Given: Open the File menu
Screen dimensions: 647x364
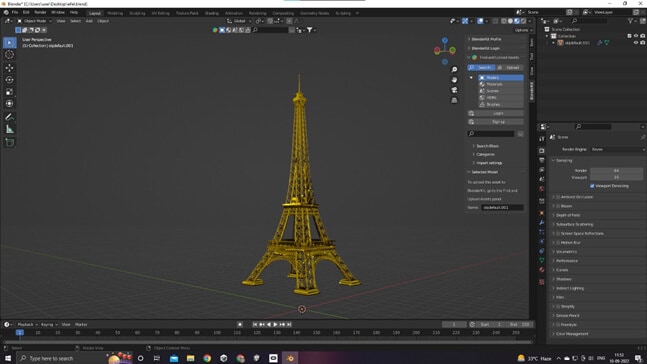Looking at the screenshot, I should [15, 12].
